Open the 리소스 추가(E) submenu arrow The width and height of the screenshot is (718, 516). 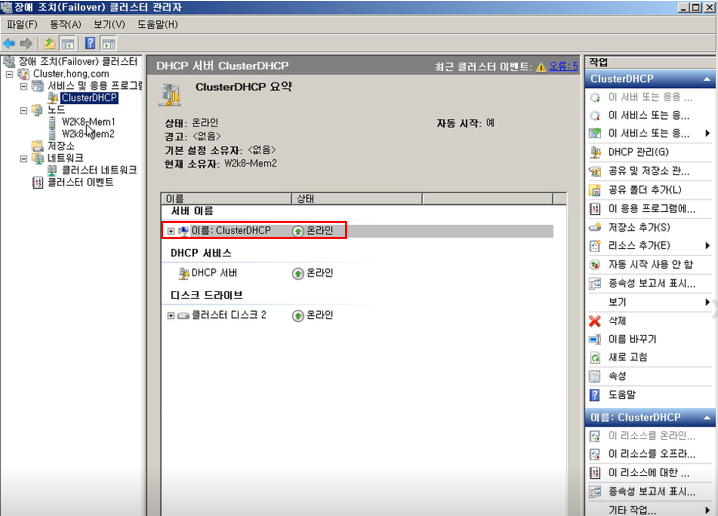707,246
